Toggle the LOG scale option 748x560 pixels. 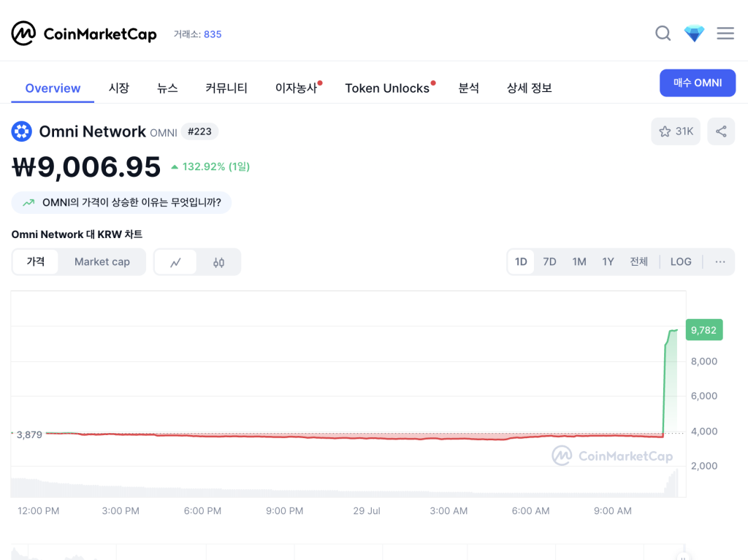pos(681,261)
